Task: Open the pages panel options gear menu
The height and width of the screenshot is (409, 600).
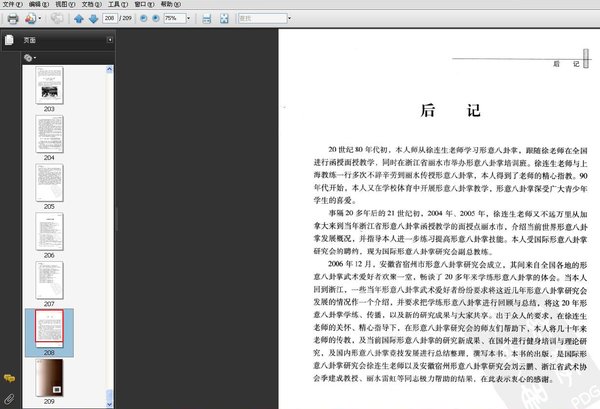Action: pos(30,58)
